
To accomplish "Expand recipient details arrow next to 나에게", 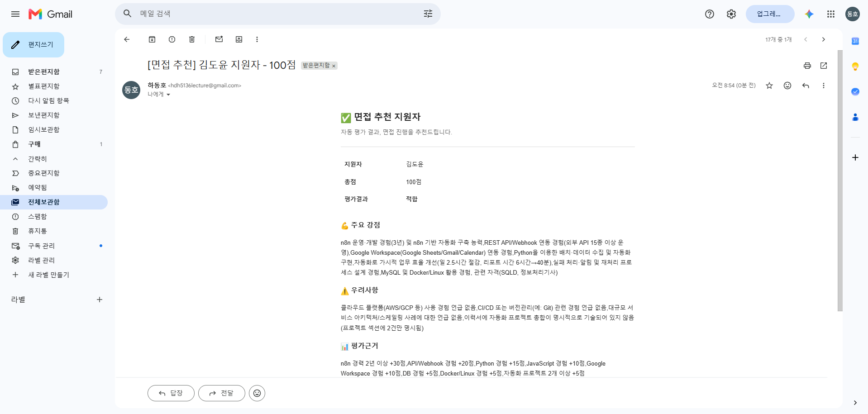I will pyautogui.click(x=168, y=95).
